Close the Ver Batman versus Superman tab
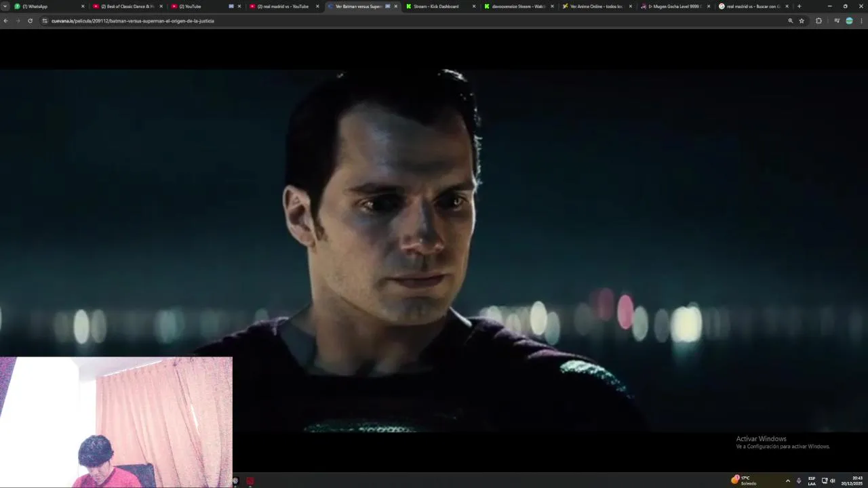Screen dimensions: 868x488 [396, 6]
